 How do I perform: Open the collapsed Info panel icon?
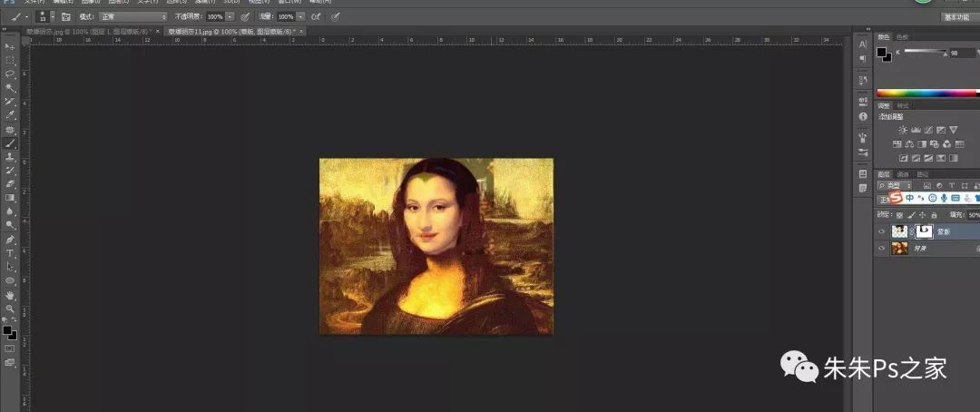863,116
